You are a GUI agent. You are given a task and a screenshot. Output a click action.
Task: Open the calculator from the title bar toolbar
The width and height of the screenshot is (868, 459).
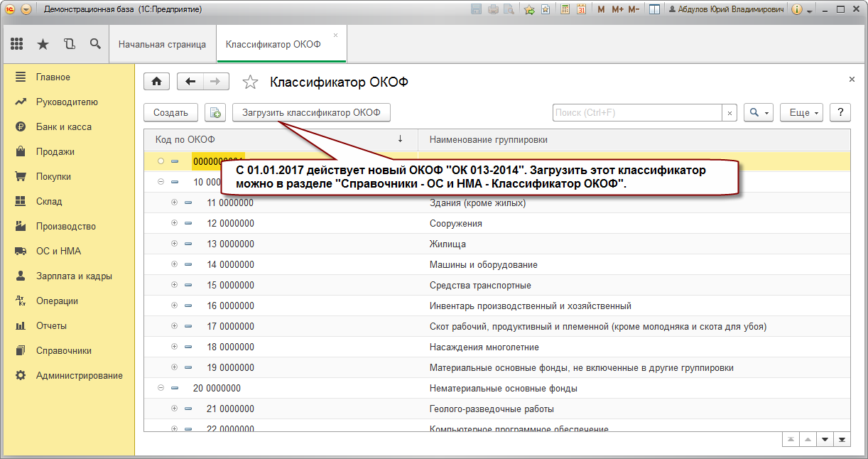pyautogui.click(x=565, y=10)
